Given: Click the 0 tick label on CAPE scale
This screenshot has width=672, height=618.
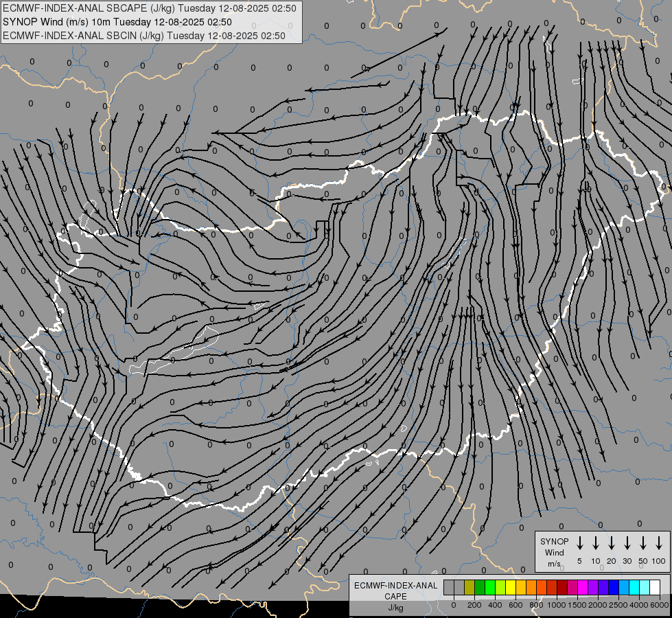Looking at the screenshot, I should pos(454,605).
